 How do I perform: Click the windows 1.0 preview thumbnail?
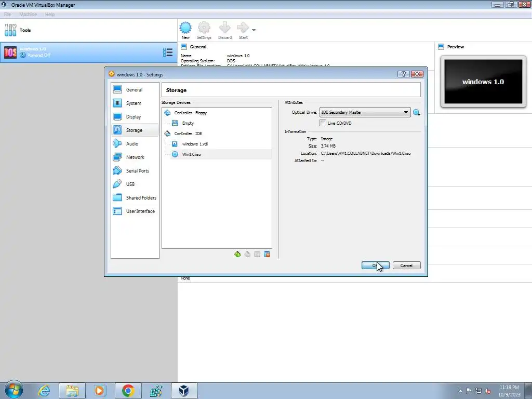pyautogui.click(x=483, y=82)
